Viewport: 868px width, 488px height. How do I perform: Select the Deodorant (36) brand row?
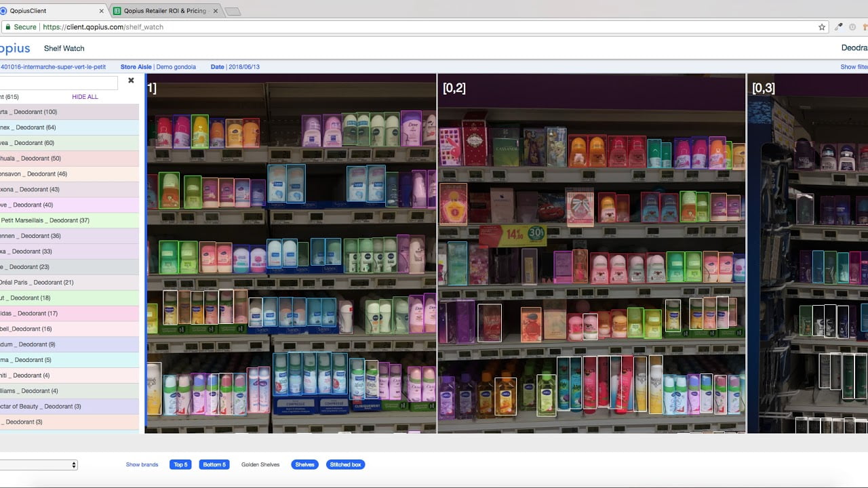click(x=69, y=236)
